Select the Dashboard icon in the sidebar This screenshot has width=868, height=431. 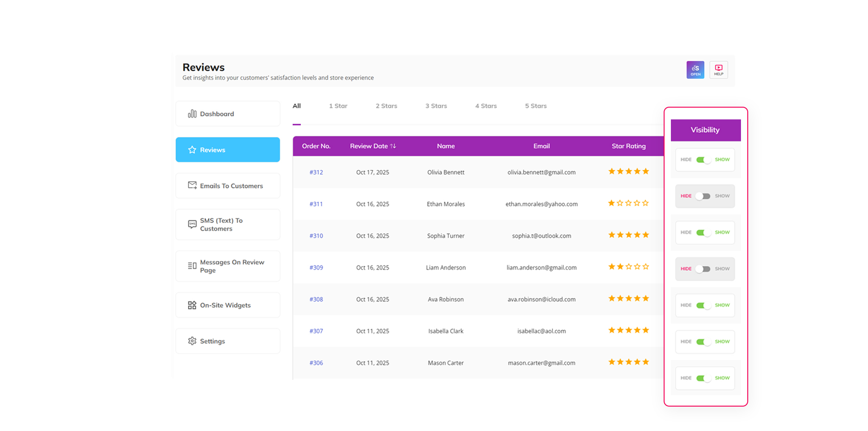coord(192,114)
